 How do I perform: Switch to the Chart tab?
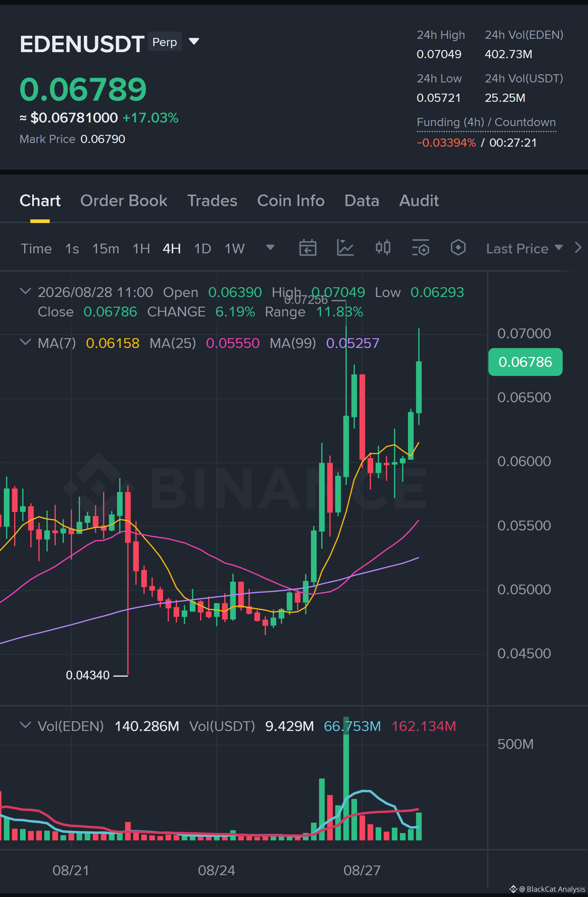pos(40,201)
